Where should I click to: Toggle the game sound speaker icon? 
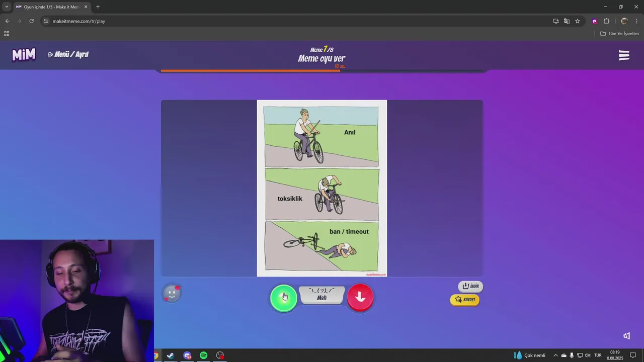tap(626, 336)
